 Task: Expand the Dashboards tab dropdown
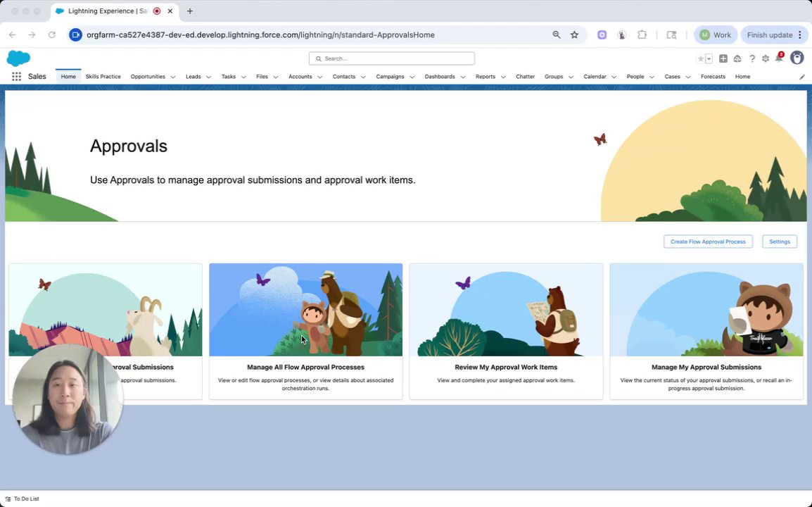click(x=463, y=77)
